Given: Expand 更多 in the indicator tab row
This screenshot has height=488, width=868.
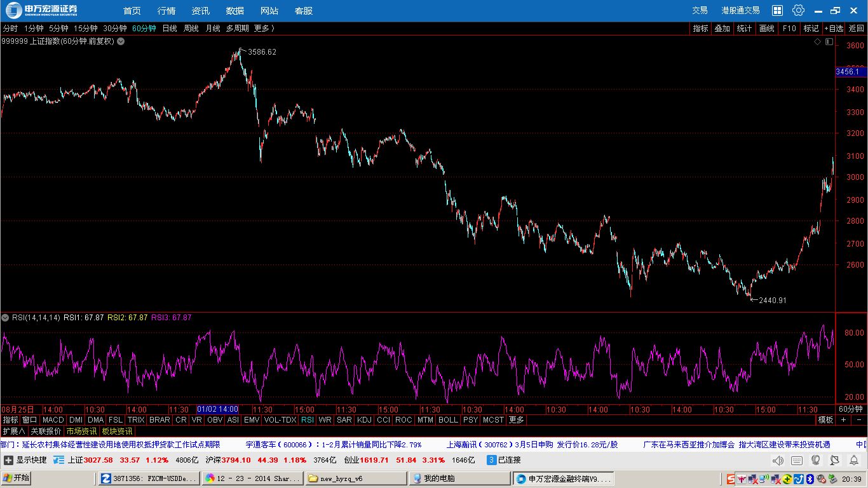Looking at the screenshot, I should [517, 420].
